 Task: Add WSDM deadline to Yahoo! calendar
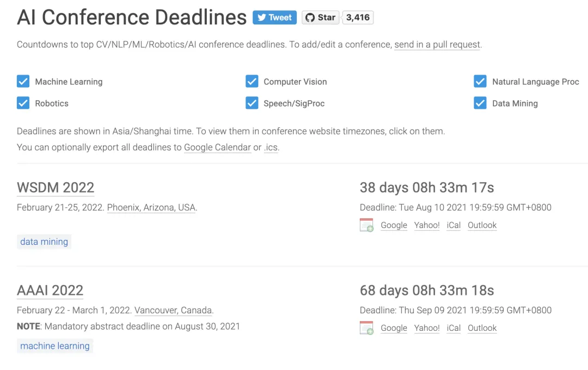coord(427,225)
